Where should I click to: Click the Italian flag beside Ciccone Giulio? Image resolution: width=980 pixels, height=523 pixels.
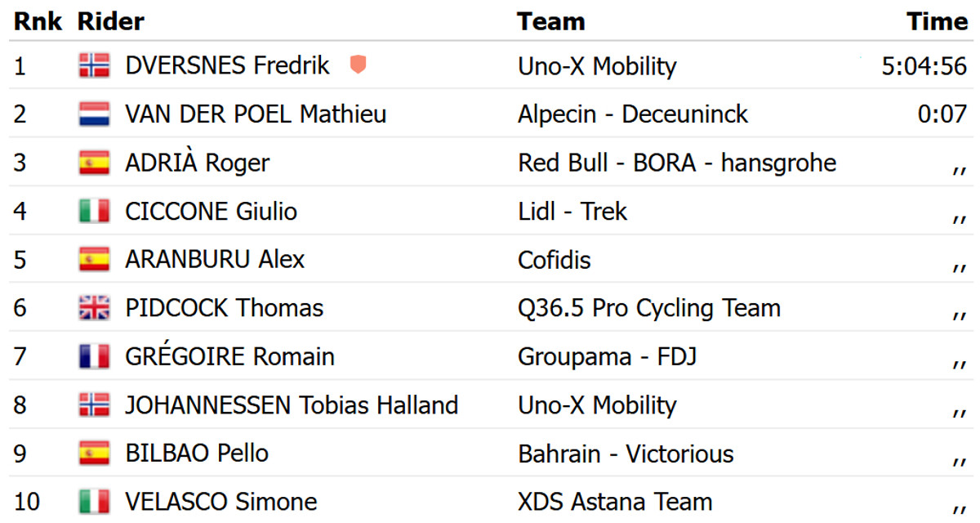click(95, 212)
